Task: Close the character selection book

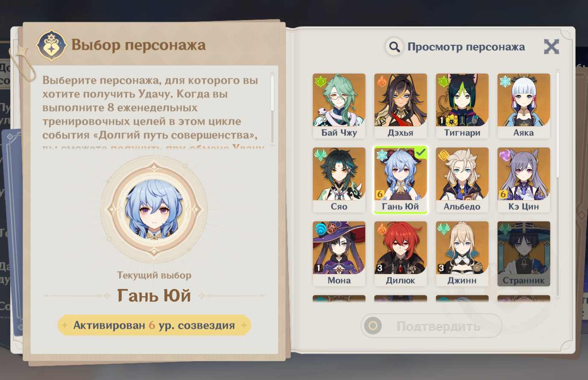Action: [552, 47]
